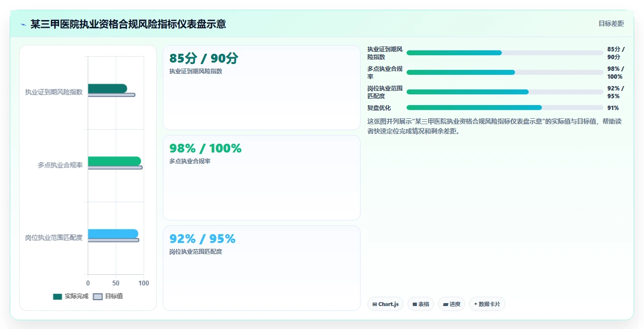Click the gray 岗位执业范围匹配度 target bar
Image resolution: width=644 pixels, height=329 pixels.
pos(113,240)
